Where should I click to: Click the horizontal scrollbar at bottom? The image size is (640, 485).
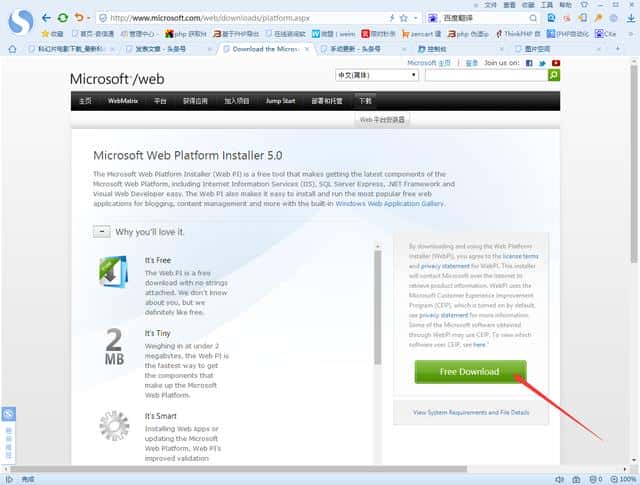(239, 469)
